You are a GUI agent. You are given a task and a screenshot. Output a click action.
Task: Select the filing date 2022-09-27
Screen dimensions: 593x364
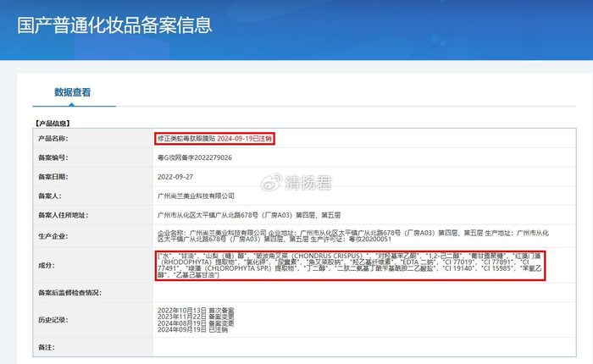click(x=175, y=177)
